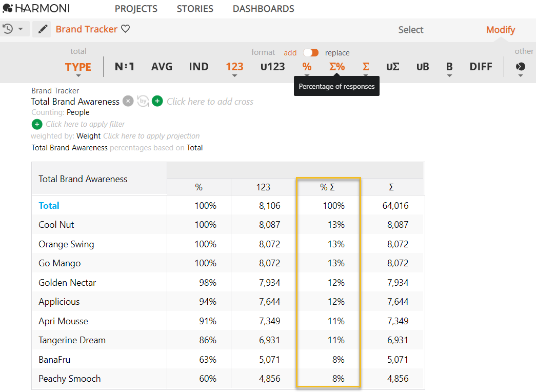The width and height of the screenshot is (536, 392).
Task: Open the history clock icon
Action: [8, 29]
